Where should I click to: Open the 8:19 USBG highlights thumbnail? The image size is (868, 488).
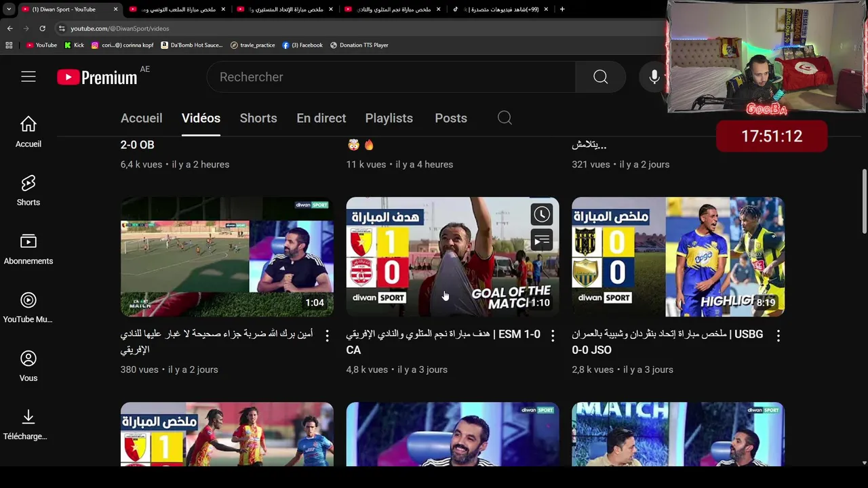coord(678,257)
